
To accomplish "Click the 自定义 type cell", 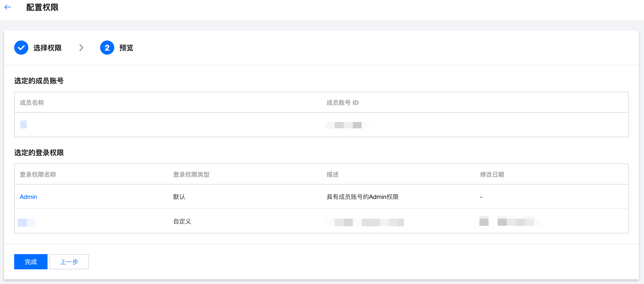I will [x=182, y=221].
